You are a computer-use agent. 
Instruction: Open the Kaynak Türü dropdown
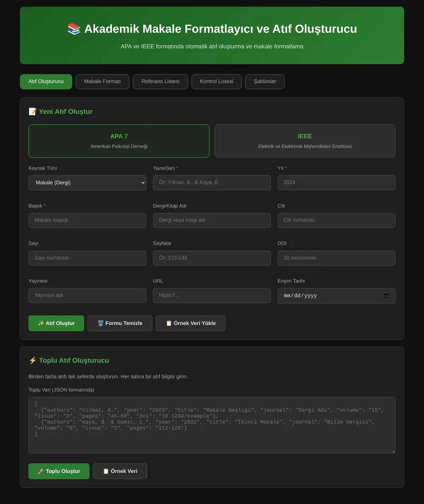click(x=87, y=183)
